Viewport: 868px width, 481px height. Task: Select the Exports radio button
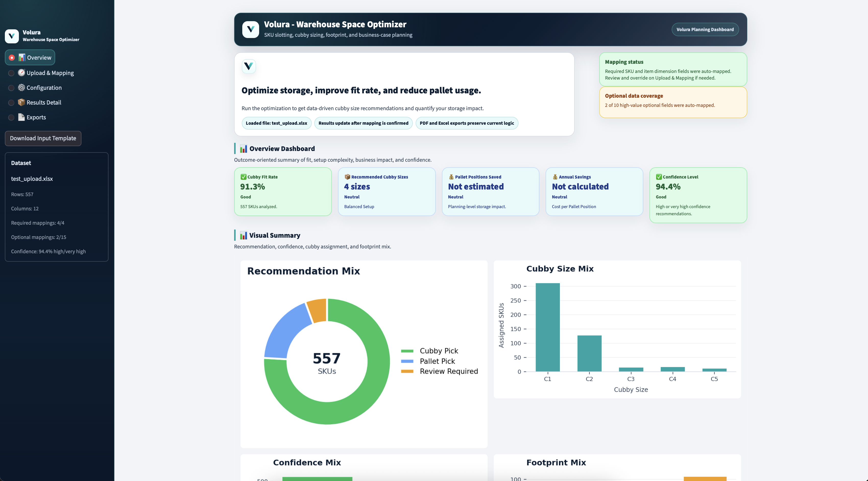11,118
